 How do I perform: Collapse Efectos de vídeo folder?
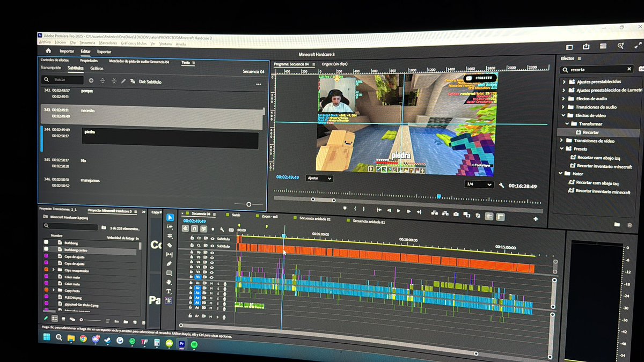tap(563, 115)
